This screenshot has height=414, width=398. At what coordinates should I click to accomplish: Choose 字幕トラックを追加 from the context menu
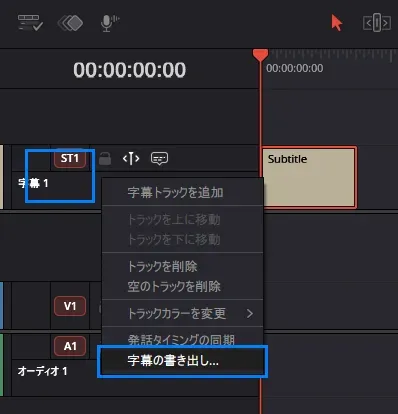[x=182, y=192]
